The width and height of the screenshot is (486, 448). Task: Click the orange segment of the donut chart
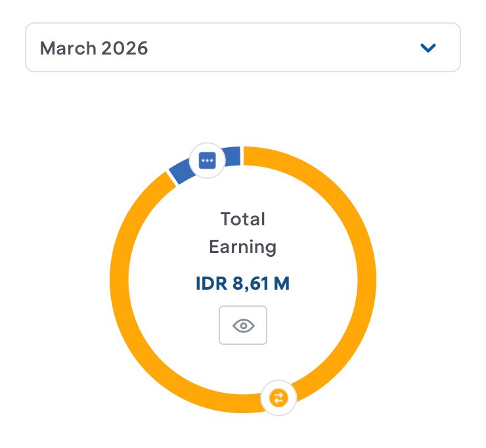point(366,279)
